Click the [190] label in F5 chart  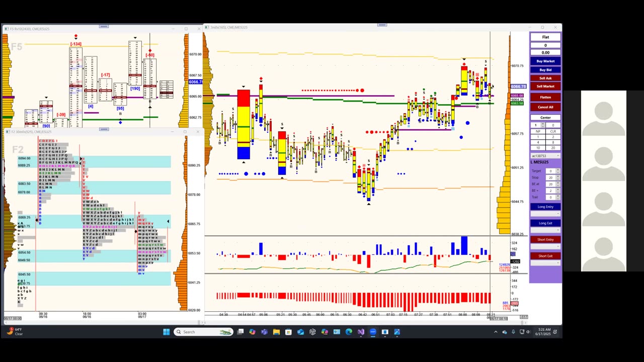[x=135, y=88]
